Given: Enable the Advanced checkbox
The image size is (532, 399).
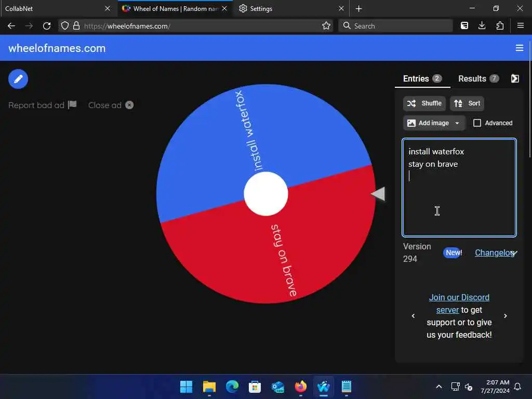Looking at the screenshot, I should point(477,123).
